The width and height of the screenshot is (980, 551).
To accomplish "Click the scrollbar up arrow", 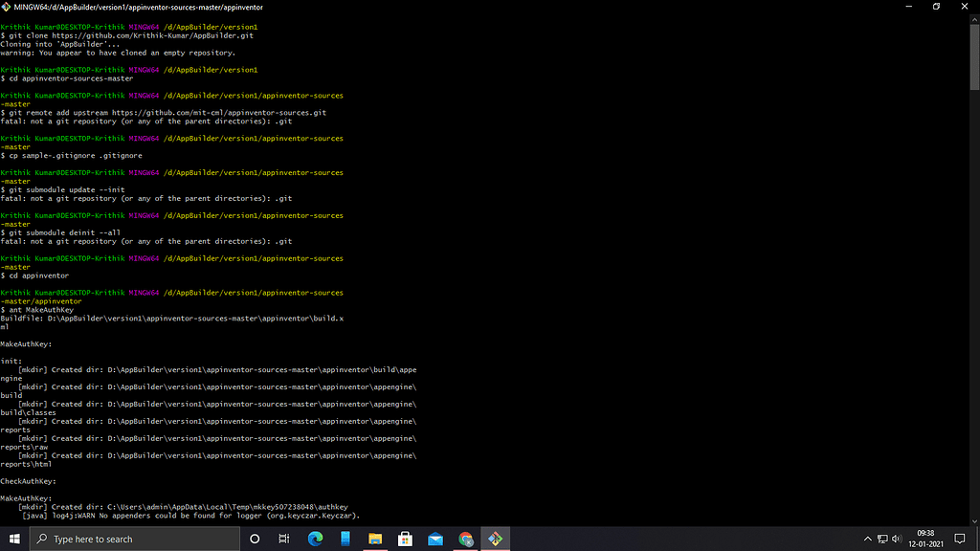I will pos(974,19).
